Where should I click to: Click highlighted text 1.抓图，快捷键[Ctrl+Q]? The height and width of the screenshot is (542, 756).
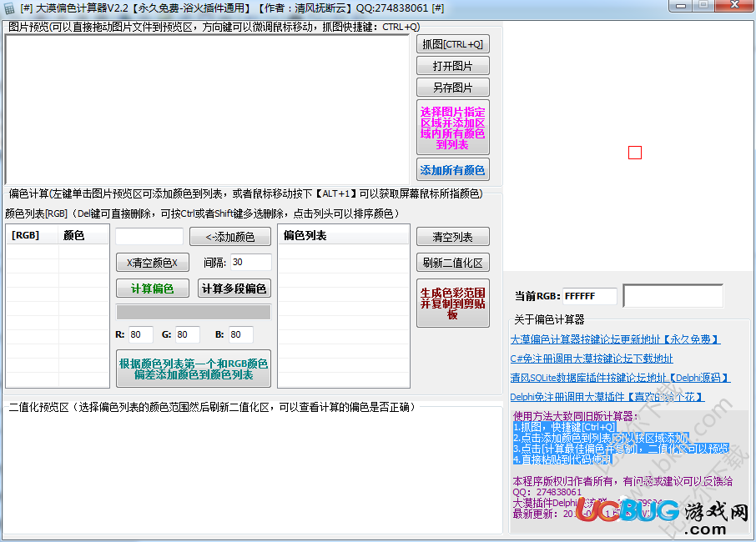[x=565, y=427]
